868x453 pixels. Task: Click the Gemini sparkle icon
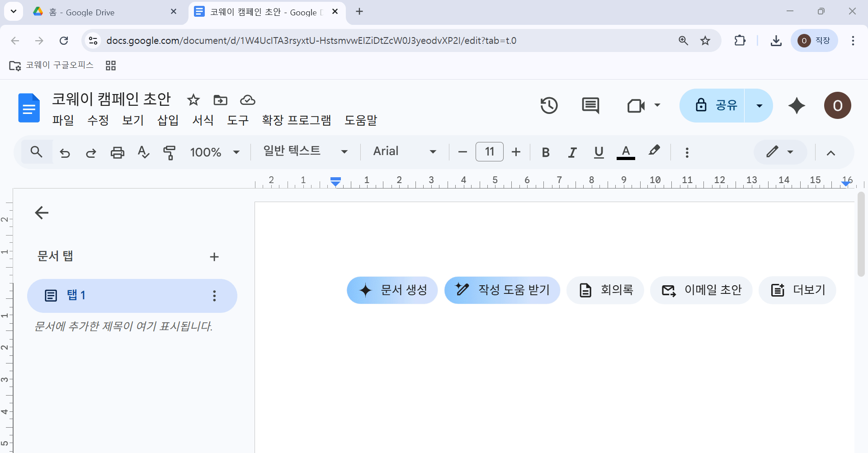pos(797,106)
